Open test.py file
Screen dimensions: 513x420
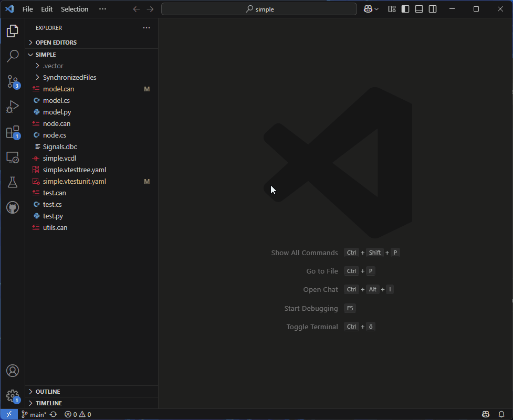pyautogui.click(x=91, y=216)
